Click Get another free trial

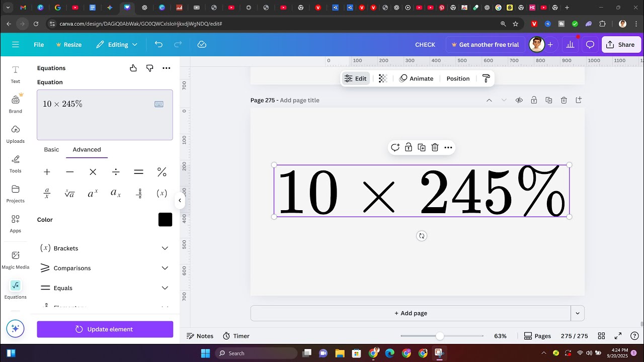pyautogui.click(x=485, y=45)
